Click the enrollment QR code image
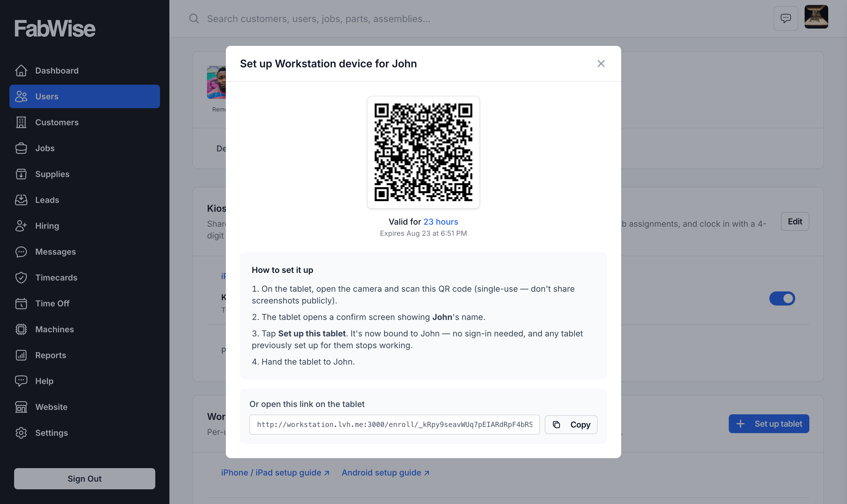This screenshot has width=847, height=504. pyautogui.click(x=423, y=152)
